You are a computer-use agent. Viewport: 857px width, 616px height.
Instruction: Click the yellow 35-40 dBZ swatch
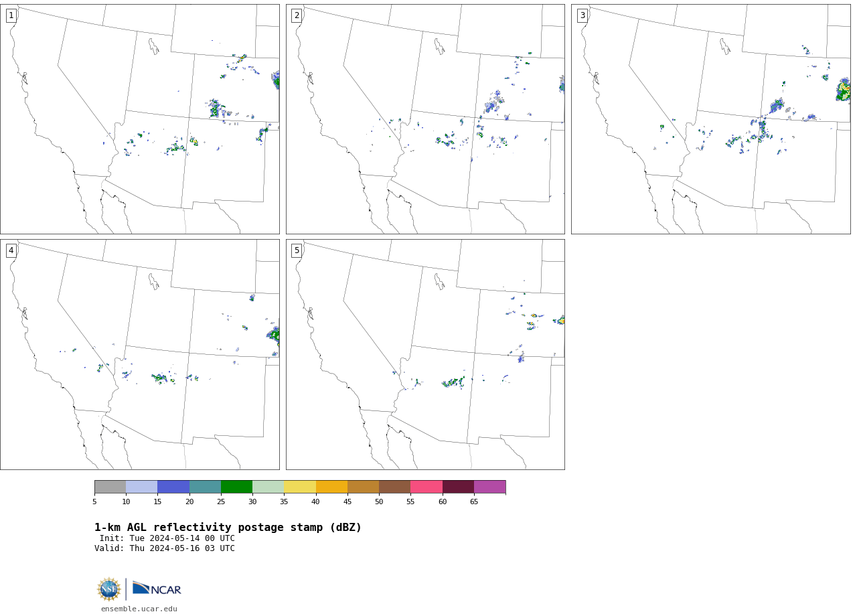tap(300, 487)
